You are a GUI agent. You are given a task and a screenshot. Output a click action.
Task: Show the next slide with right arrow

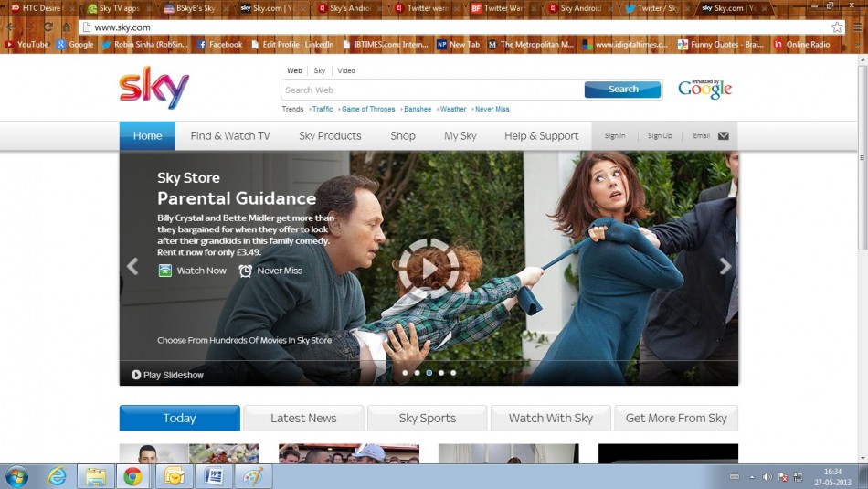[725, 266]
